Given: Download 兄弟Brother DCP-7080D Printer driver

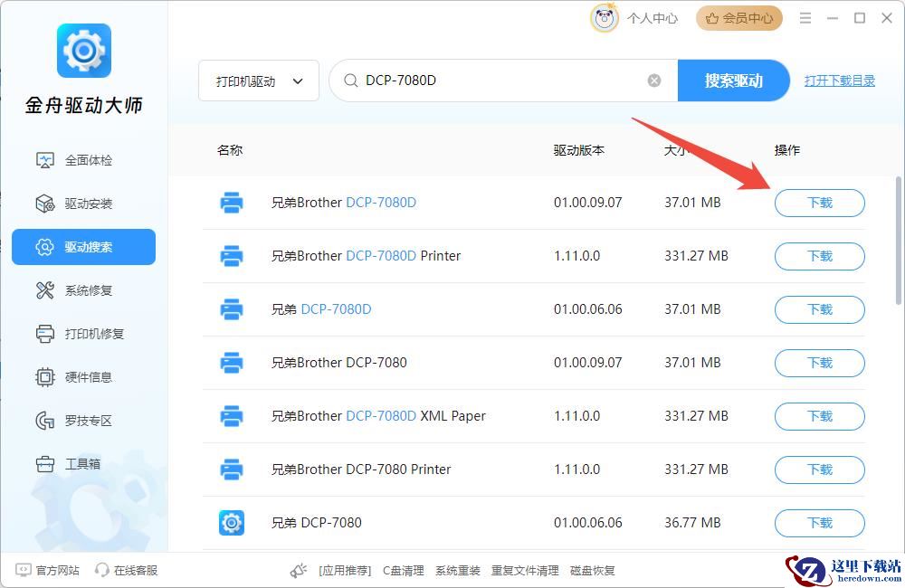Looking at the screenshot, I should (x=820, y=256).
